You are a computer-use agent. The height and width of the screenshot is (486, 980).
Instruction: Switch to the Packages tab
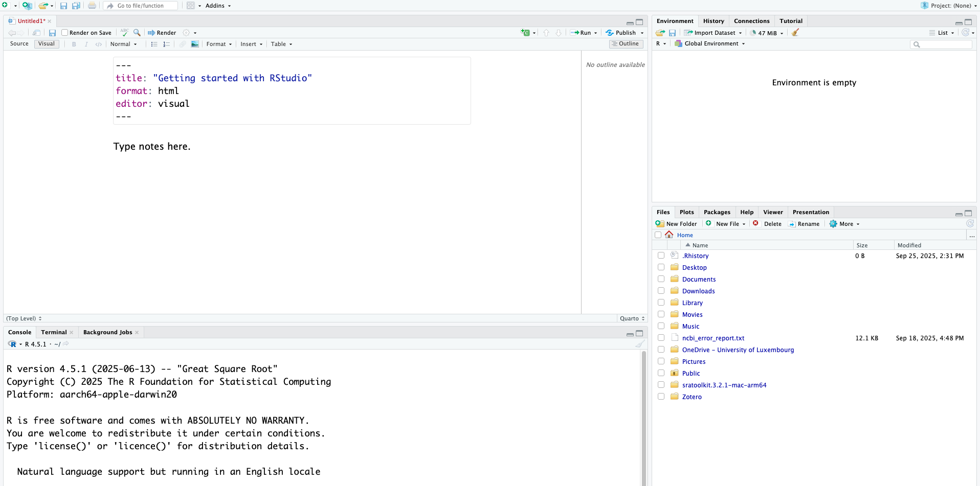[717, 212]
